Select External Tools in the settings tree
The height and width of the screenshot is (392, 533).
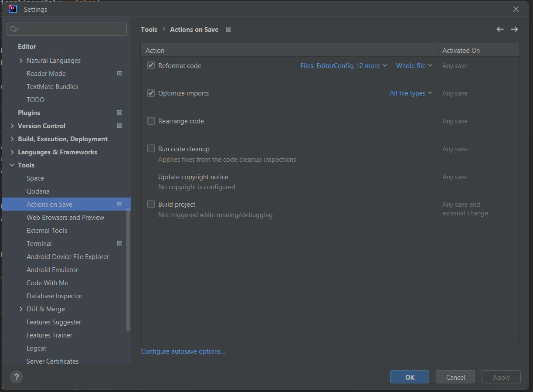[47, 231]
